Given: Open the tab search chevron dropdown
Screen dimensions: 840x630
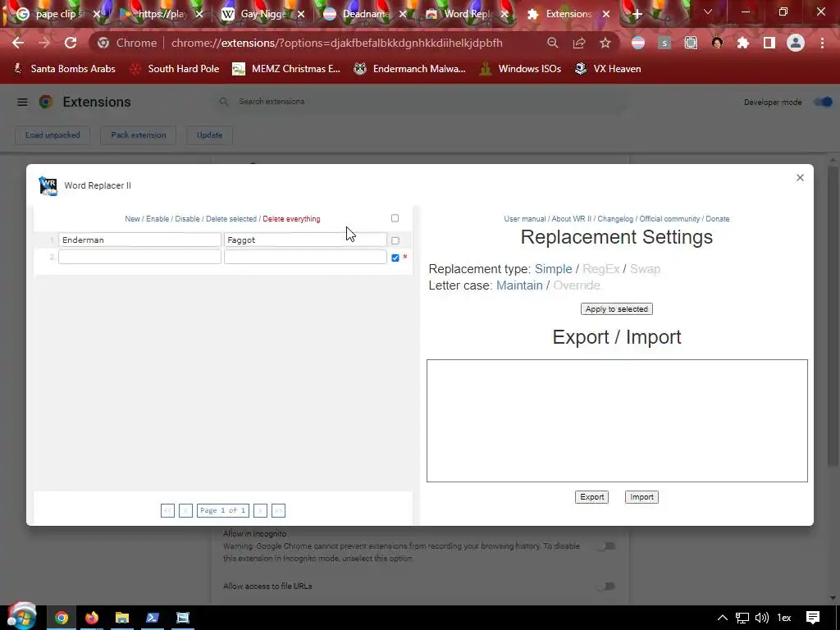Looking at the screenshot, I should click(708, 11).
